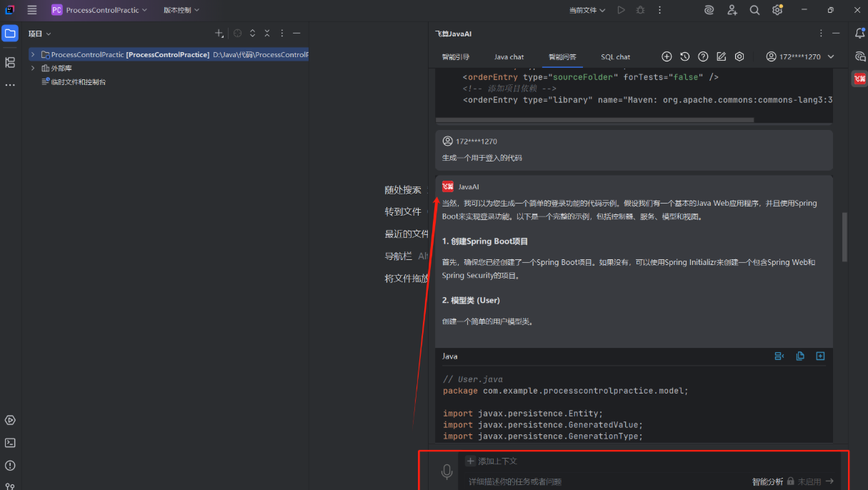868x490 pixels.
Task: Toggle the 飞算 JavaAI panel sidebar button
Action: pos(859,79)
